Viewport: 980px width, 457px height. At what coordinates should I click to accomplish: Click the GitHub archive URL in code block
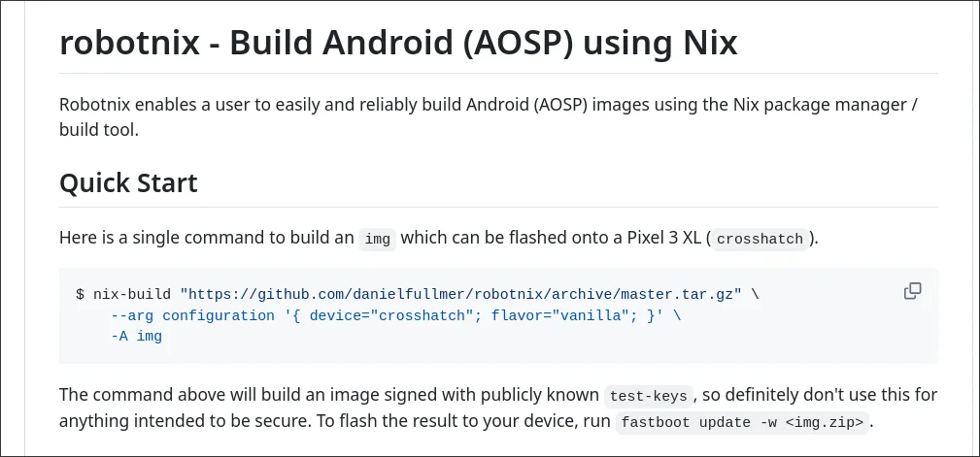pyautogui.click(x=461, y=292)
